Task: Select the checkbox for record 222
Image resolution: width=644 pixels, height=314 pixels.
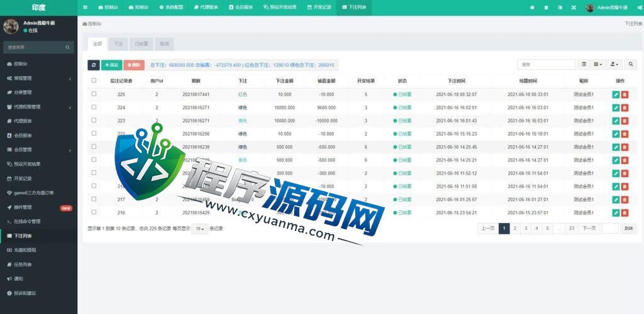Action: 94,133
